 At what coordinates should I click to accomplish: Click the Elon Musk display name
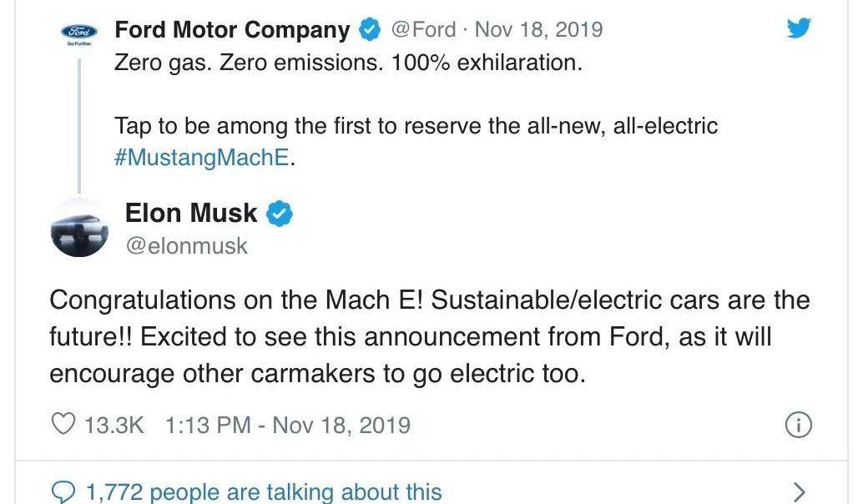[x=191, y=213]
